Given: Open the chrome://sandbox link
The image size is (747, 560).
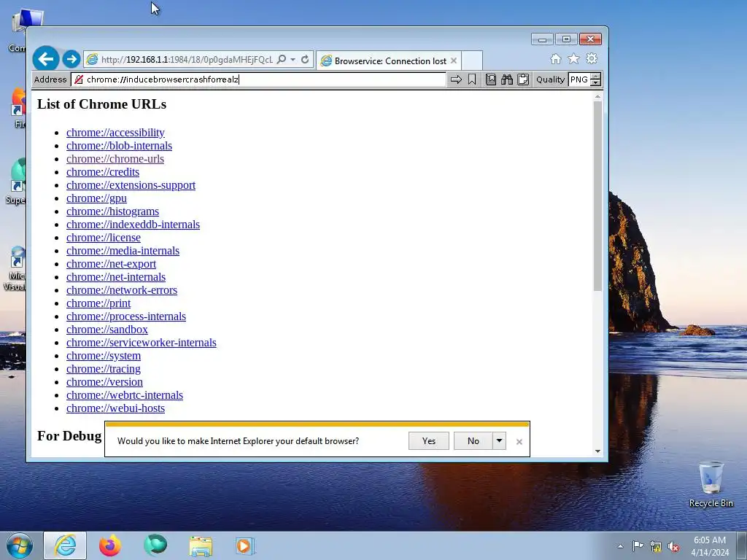Looking at the screenshot, I should (x=107, y=329).
